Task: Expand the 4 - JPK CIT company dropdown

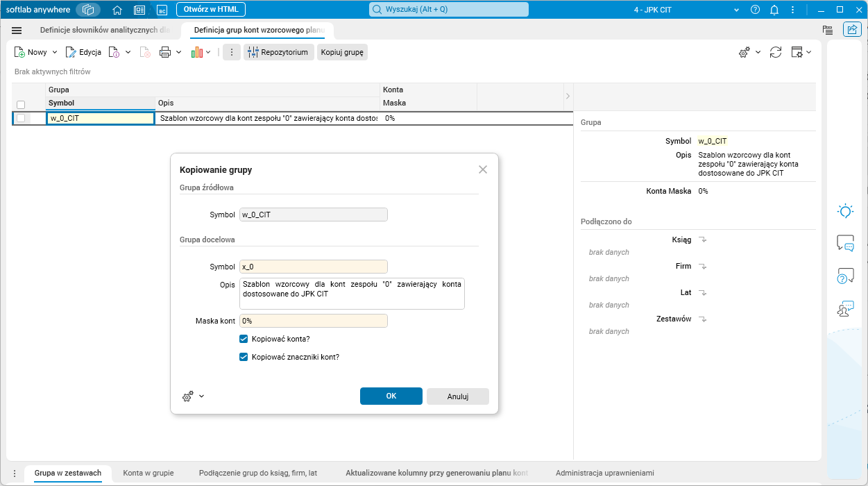Action: point(737,10)
